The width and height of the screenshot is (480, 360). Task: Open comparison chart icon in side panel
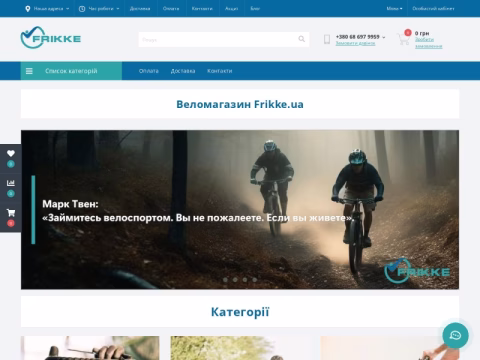click(x=11, y=183)
